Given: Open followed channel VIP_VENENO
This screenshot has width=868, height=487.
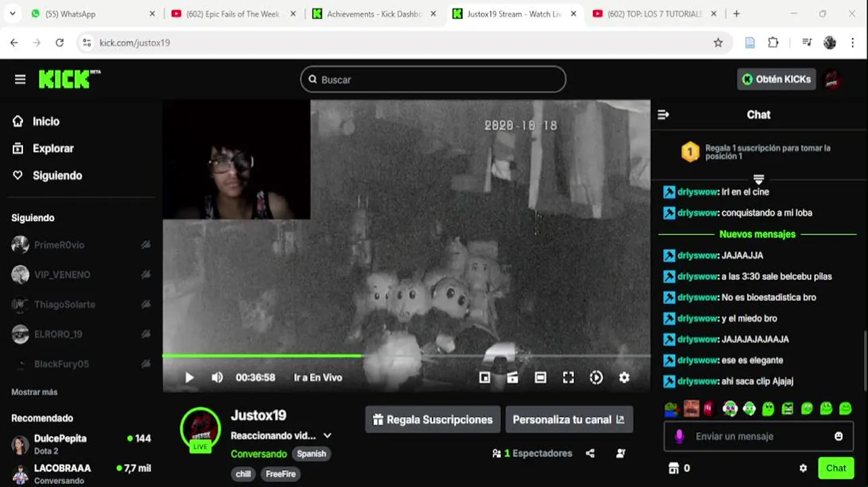Looking at the screenshot, I should coord(81,275).
